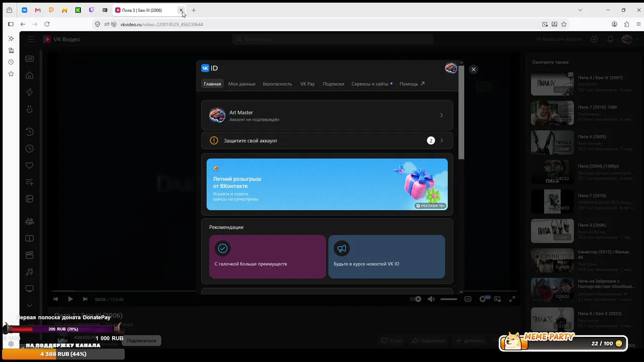This screenshot has height=362, width=644.
Task: Open the LIVE section in sidebar
Action: point(30,58)
